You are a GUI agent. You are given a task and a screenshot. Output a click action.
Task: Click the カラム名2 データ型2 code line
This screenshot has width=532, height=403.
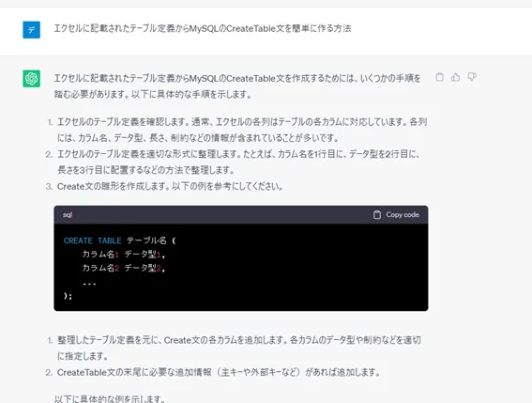click(124, 268)
